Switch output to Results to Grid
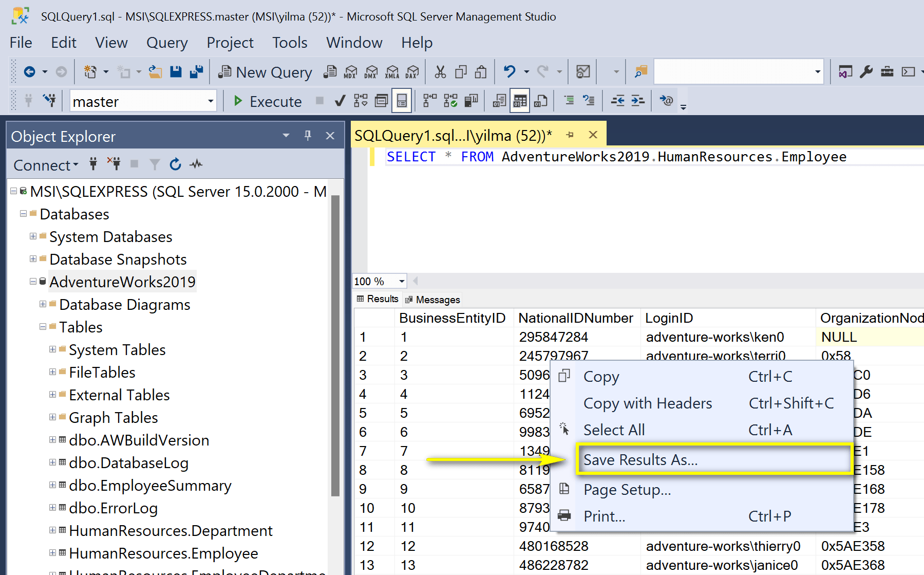Screen dimensions: 924x575 [520, 101]
